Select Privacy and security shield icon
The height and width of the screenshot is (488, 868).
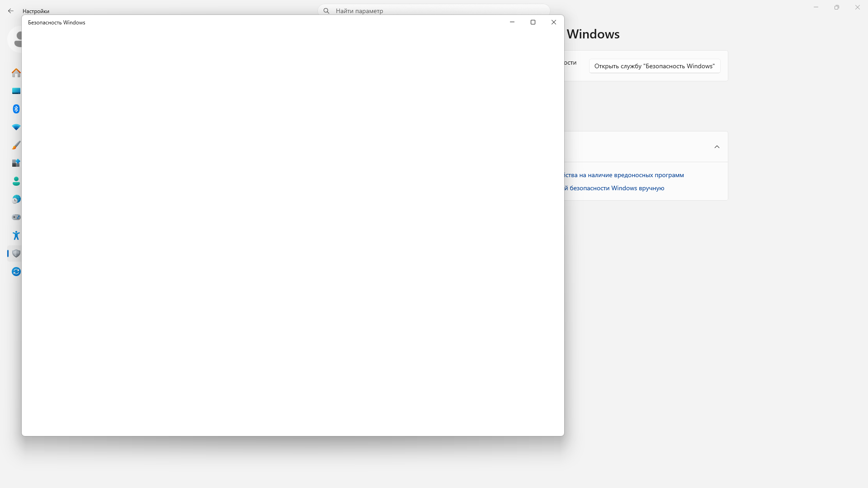pos(16,253)
